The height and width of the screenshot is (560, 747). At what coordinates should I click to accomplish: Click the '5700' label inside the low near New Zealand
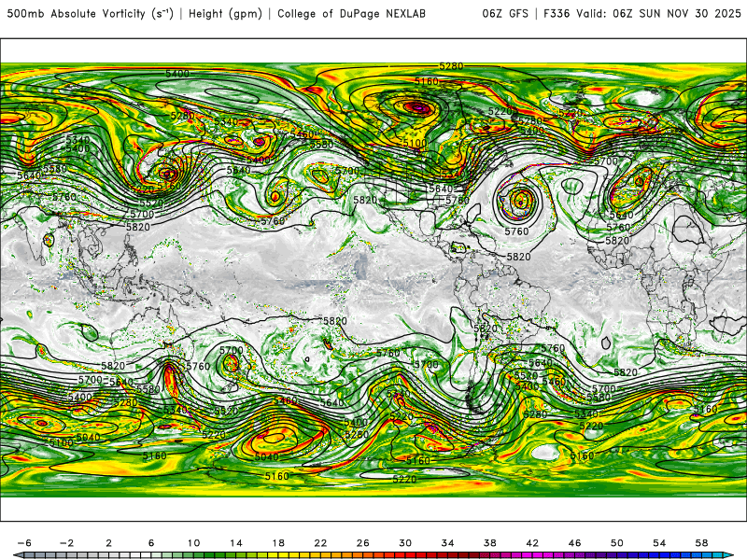231,351
